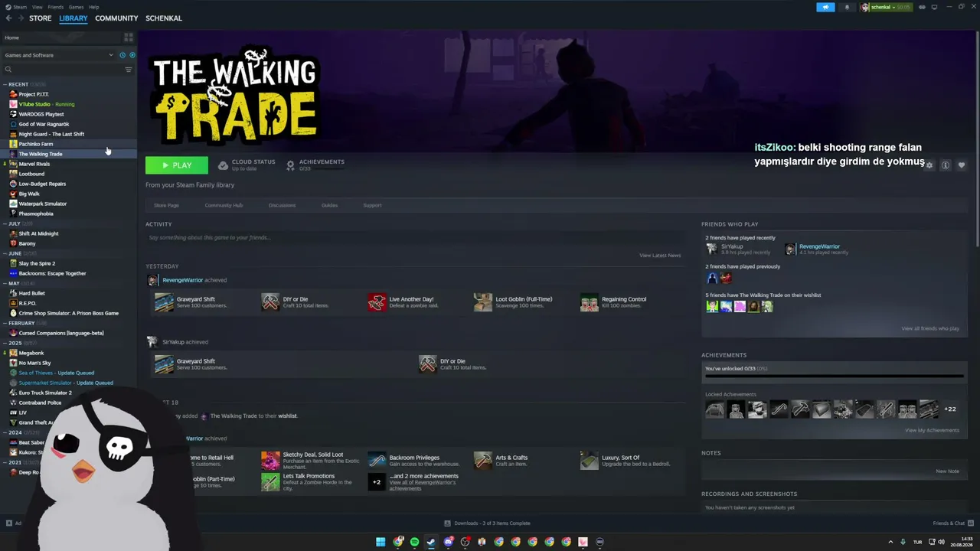Go forward with the Steam forward arrow

click(x=20, y=18)
